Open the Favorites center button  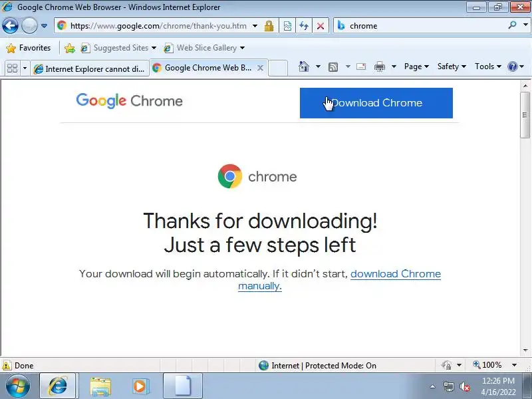coord(29,48)
